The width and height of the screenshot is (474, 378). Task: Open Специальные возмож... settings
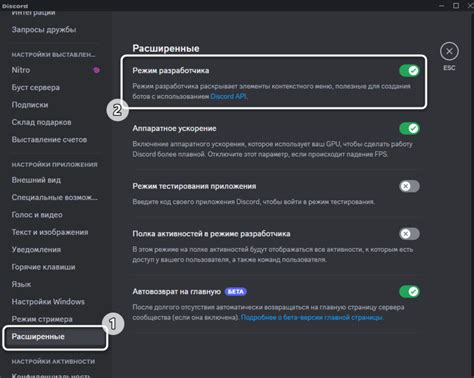click(54, 197)
